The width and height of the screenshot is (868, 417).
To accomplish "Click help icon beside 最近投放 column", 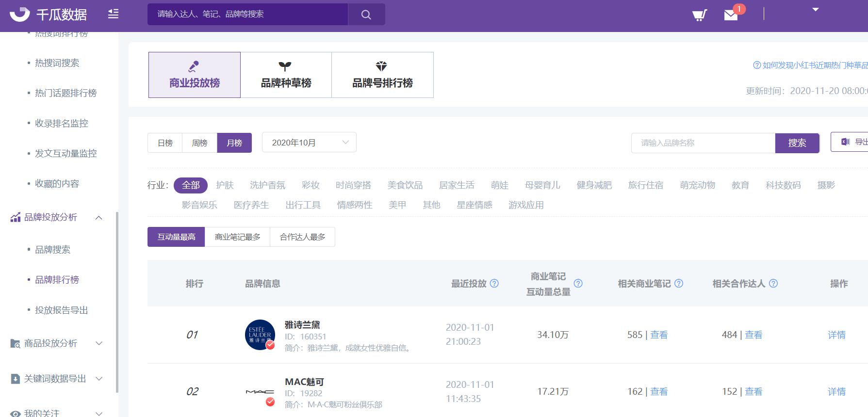I will tap(494, 284).
